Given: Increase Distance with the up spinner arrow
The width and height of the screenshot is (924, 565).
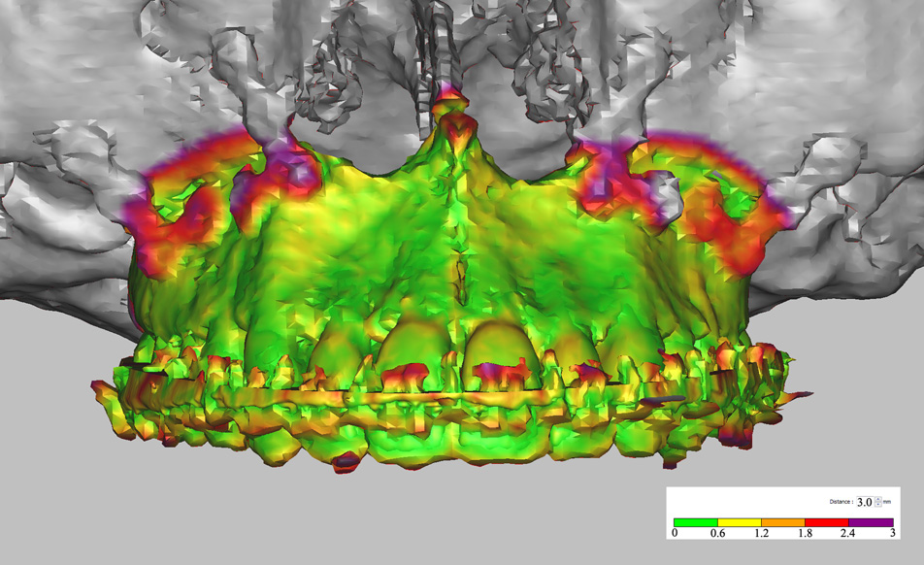Looking at the screenshot, I should point(878,499).
